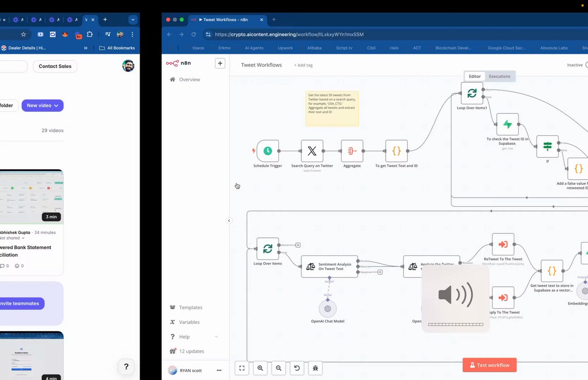Image resolution: width=588 pixels, height=380 pixels.
Task: Add node to the Negative sentiment output
Action: (x=380, y=272)
